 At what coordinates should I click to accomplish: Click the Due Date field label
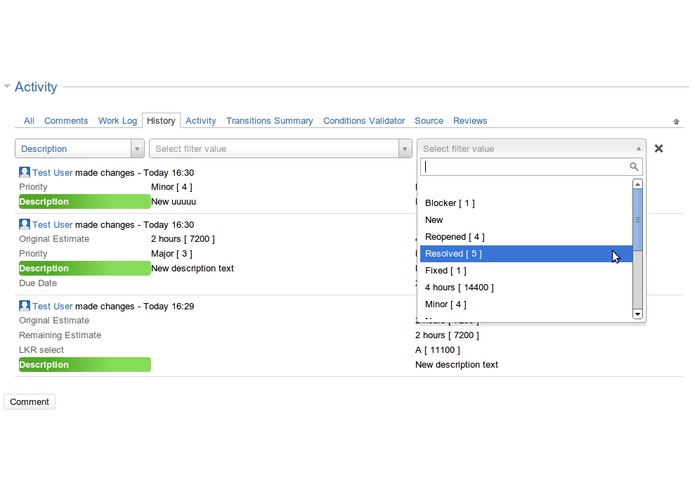pos(38,283)
